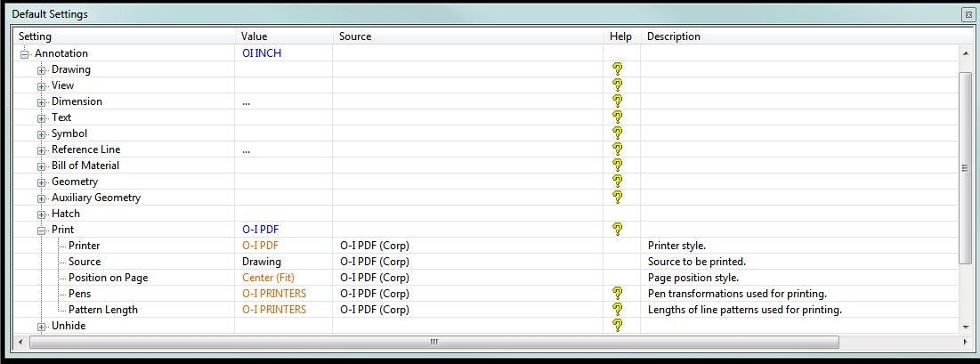This screenshot has height=364, width=980.
Task: Open help icon for Pattern Length row
Action: [x=618, y=310]
